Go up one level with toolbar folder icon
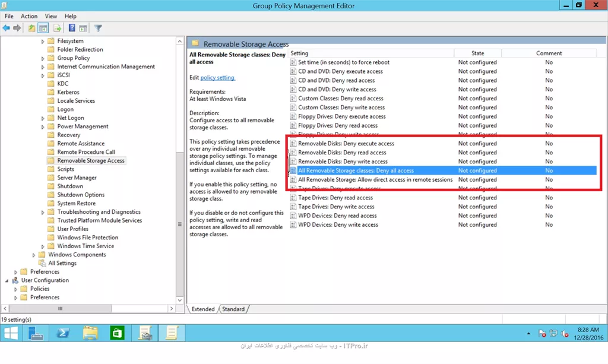The image size is (608, 364). 31,28
